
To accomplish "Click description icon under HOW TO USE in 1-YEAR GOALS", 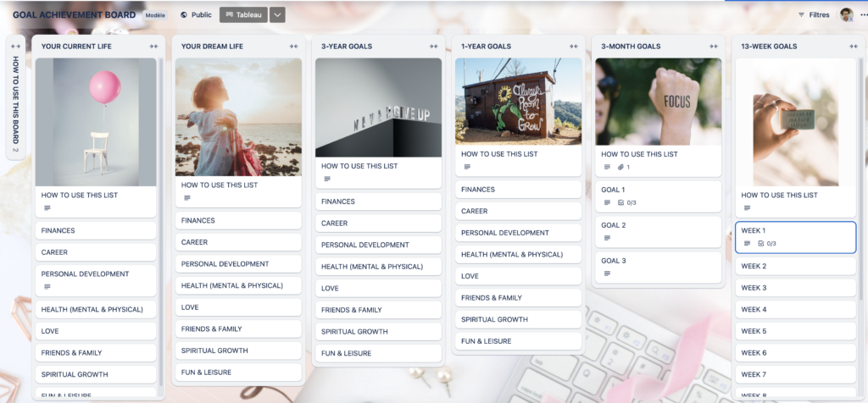I will click(x=467, y=167).
